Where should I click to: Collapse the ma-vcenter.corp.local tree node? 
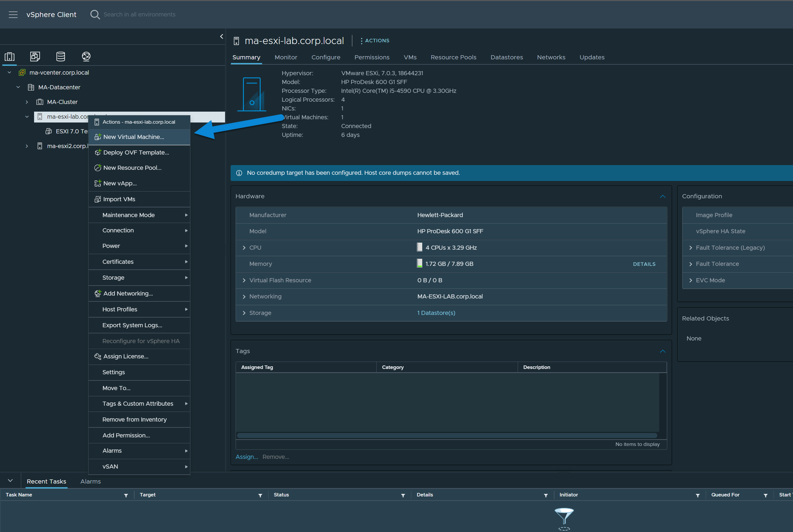point(9,72)
